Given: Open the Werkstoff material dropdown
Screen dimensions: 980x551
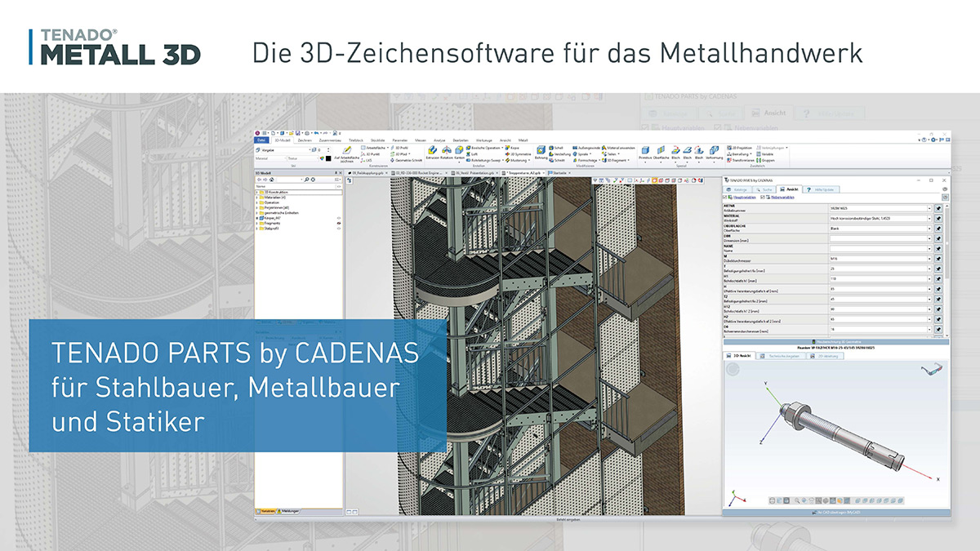Looking at the screenshot, I should tap(929, 218).
